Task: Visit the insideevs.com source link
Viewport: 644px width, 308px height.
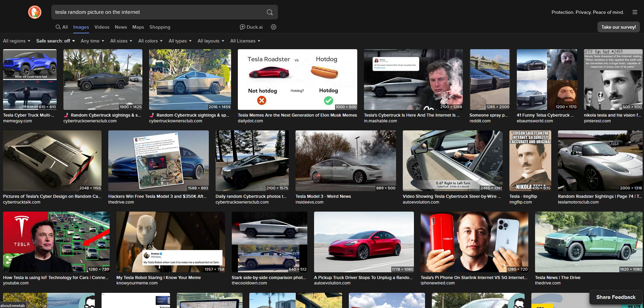Action: 309,202
